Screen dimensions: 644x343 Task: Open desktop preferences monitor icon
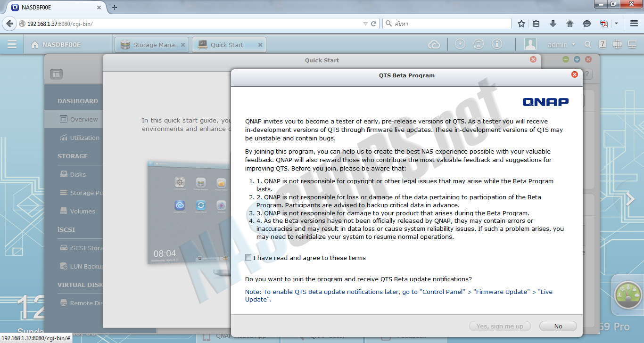(632, 44)
